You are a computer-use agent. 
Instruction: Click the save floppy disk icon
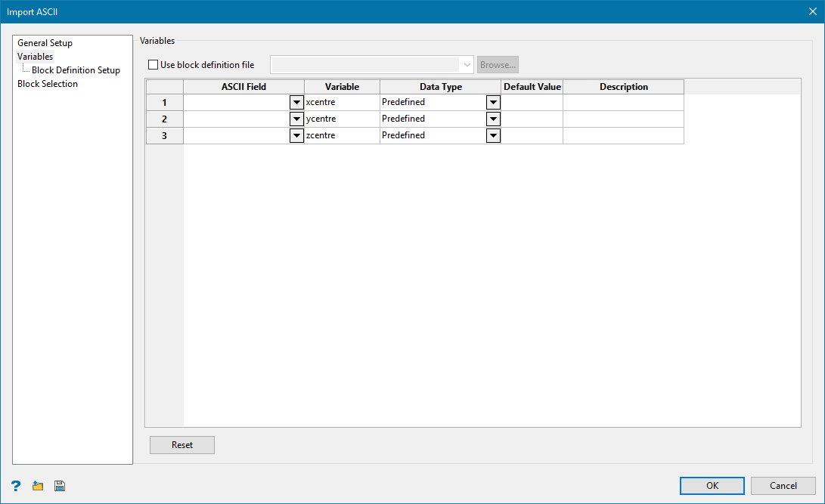point(60,486)
